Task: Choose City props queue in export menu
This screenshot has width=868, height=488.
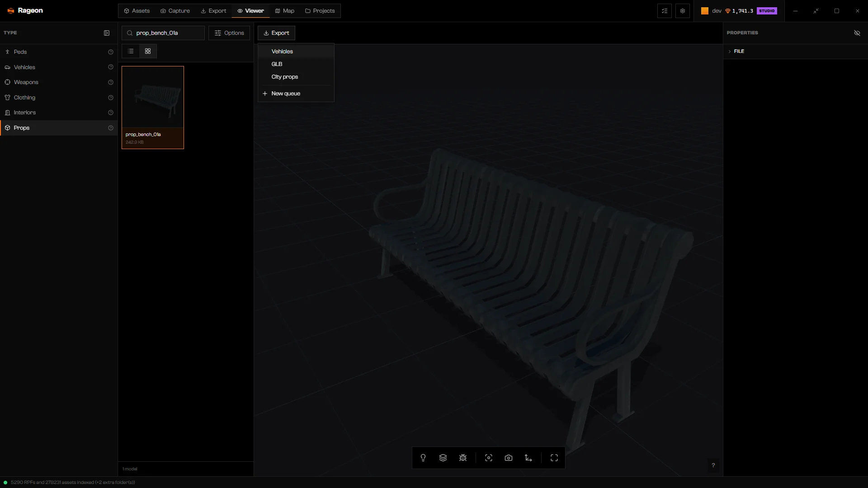Action: (x=296, y=77)
